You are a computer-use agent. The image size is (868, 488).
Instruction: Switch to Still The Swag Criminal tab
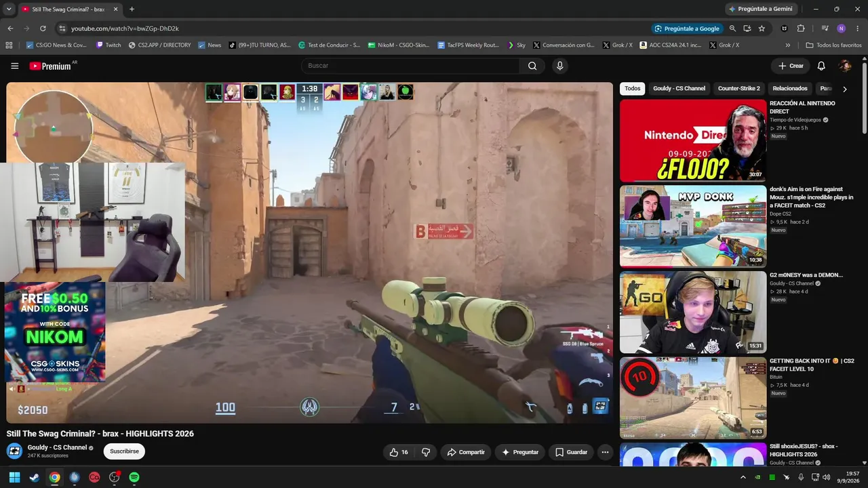point(68,9)
